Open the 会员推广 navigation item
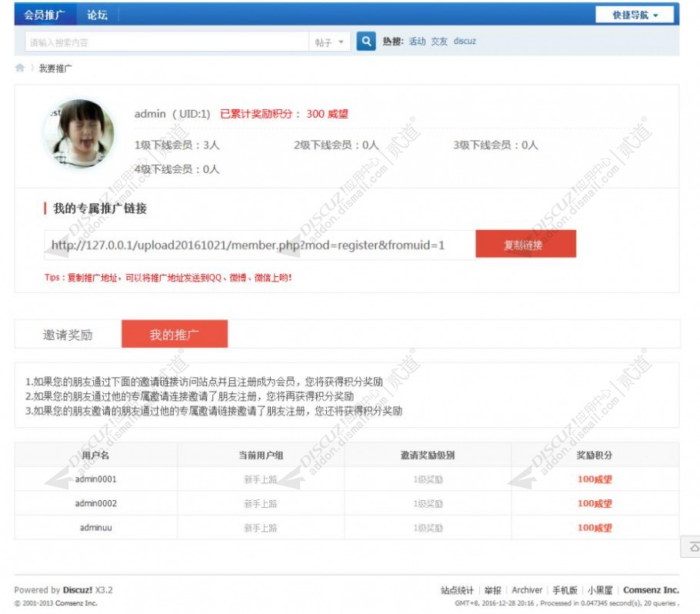 [x=45, y=15]
